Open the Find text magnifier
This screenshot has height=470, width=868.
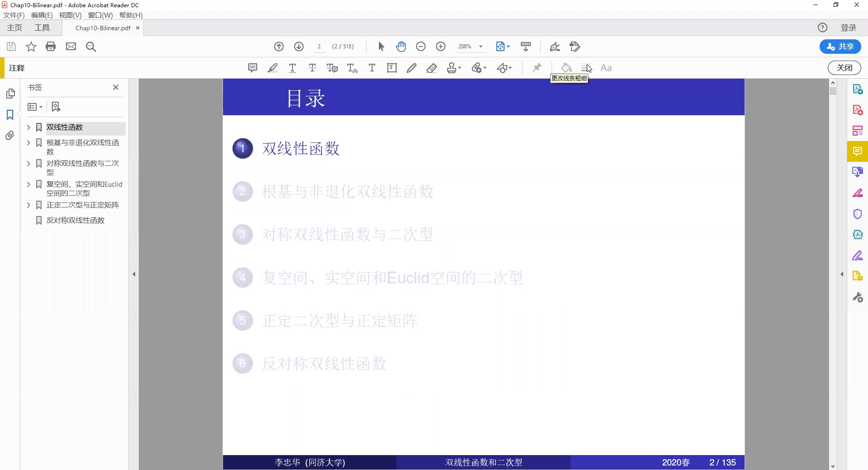tap(91, 47)
